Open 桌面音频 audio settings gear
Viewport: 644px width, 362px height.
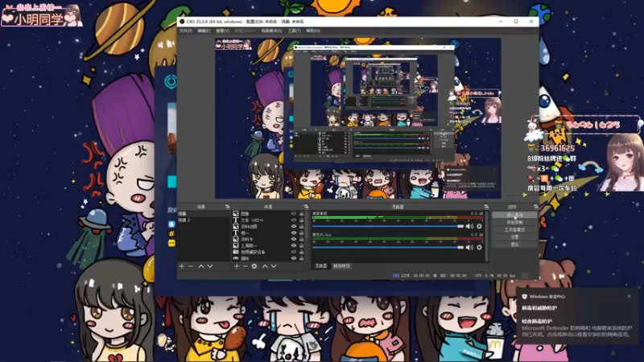(479, 226)
